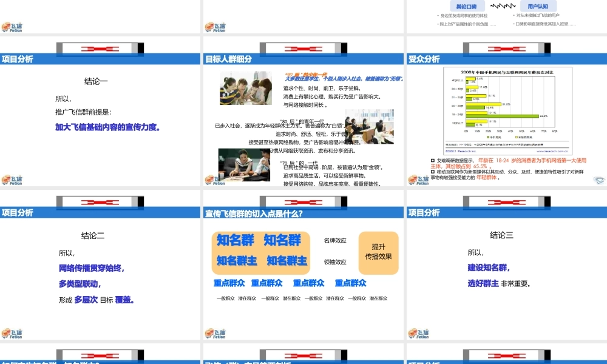
Task: Click the 舆论口碑 box in top slide
Action: 466,6
